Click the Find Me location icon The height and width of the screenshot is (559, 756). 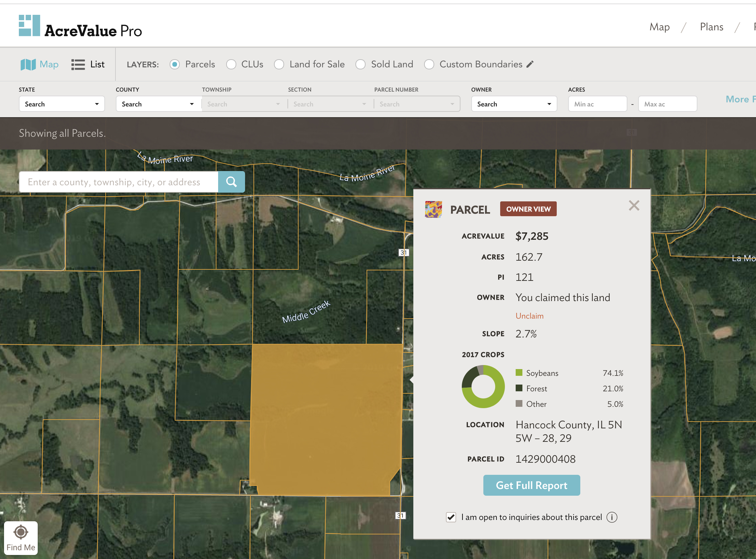(x=21, y=533)
